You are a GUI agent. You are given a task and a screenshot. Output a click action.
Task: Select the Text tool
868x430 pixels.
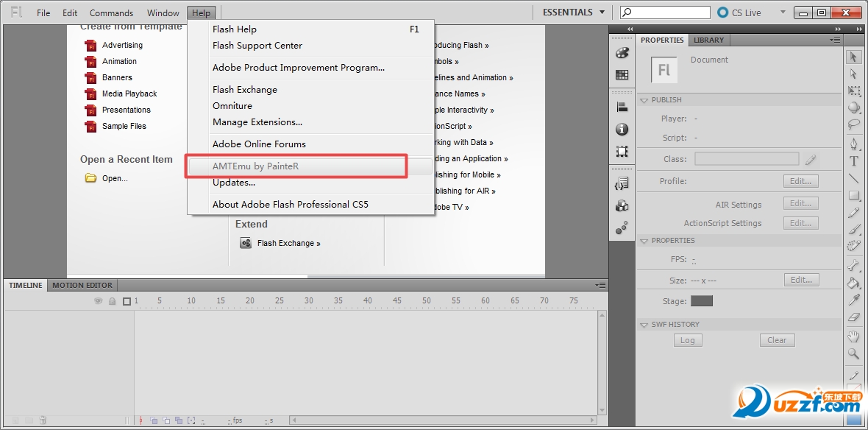[853, 161]
